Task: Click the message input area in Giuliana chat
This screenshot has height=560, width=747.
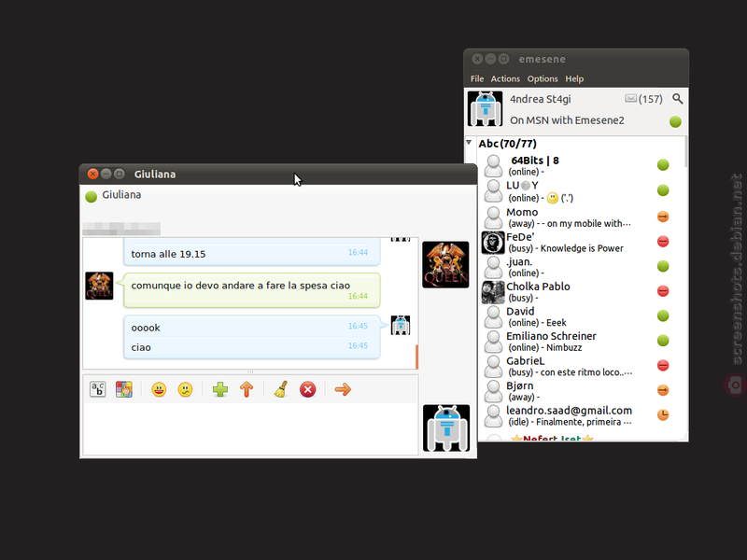Action: point(251,428)
